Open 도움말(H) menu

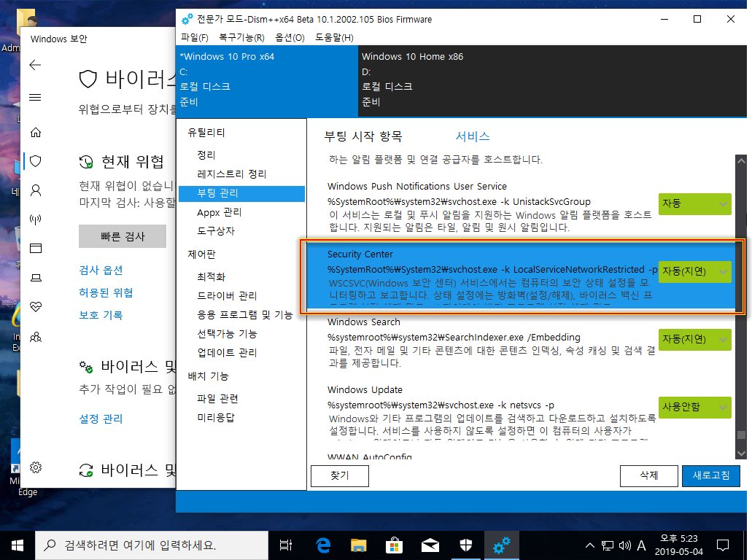tap(334, 37)
